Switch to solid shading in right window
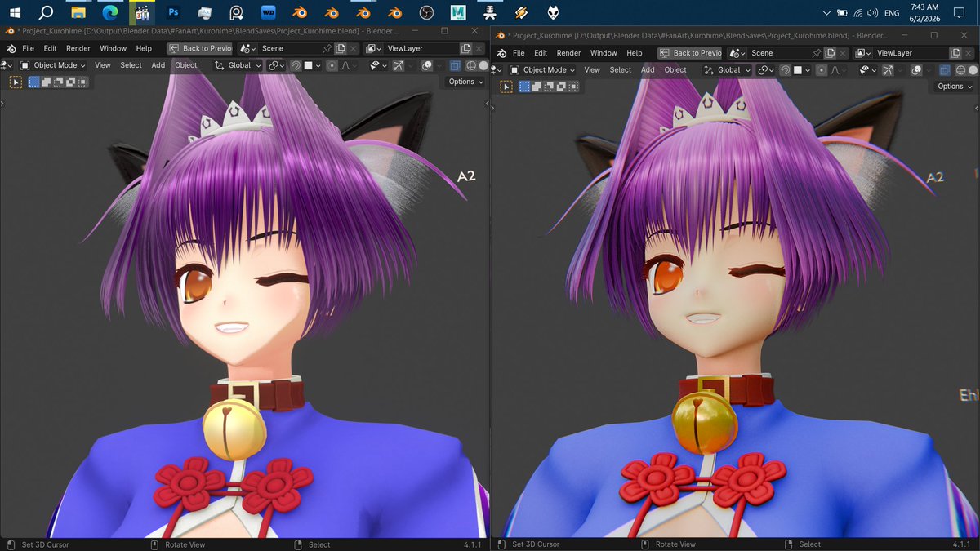This screenshot has height=551, width=980. 973,70
